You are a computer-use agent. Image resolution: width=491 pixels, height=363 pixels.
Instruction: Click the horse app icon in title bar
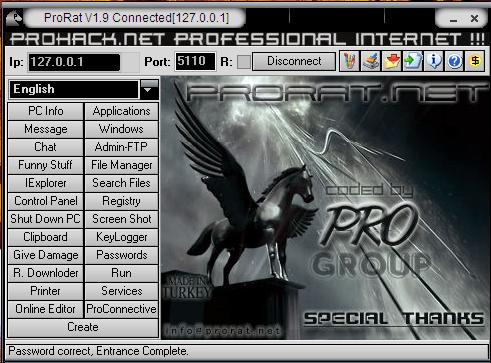(14, 18)
